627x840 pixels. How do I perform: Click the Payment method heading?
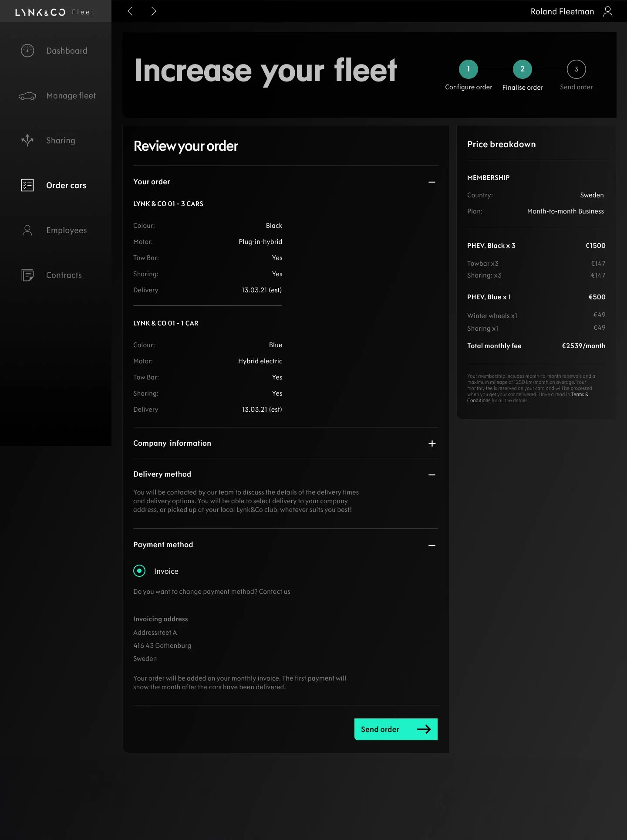(163, 545)
